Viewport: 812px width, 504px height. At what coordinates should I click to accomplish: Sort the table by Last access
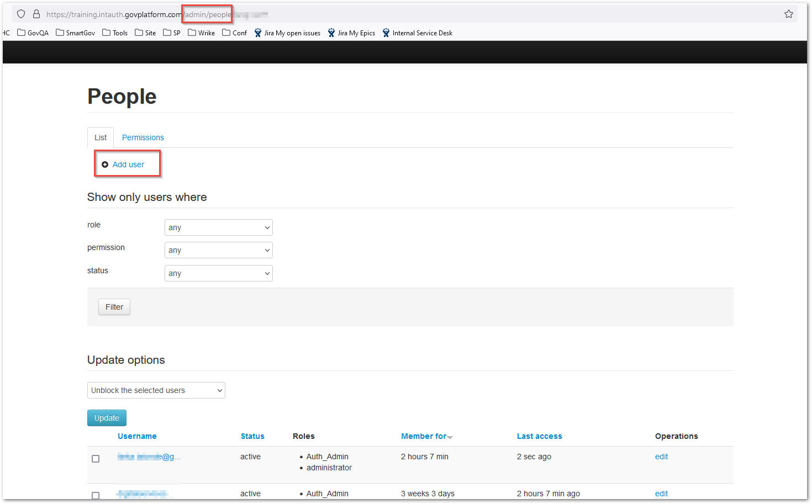pyautogui.click(x=540, y=436)
